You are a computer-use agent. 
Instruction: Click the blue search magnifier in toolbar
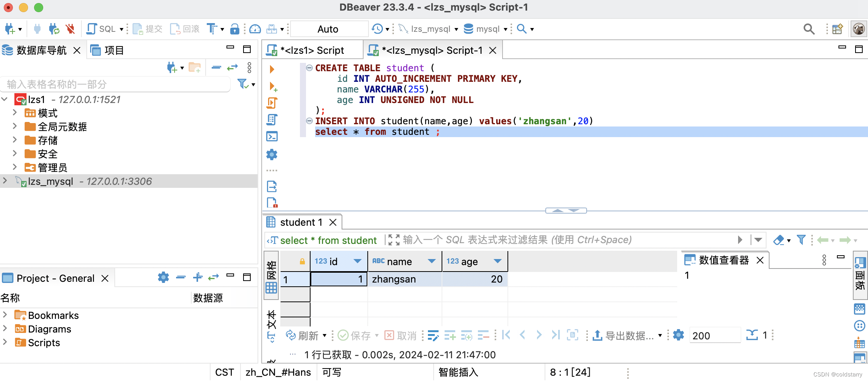pos(521,29)
